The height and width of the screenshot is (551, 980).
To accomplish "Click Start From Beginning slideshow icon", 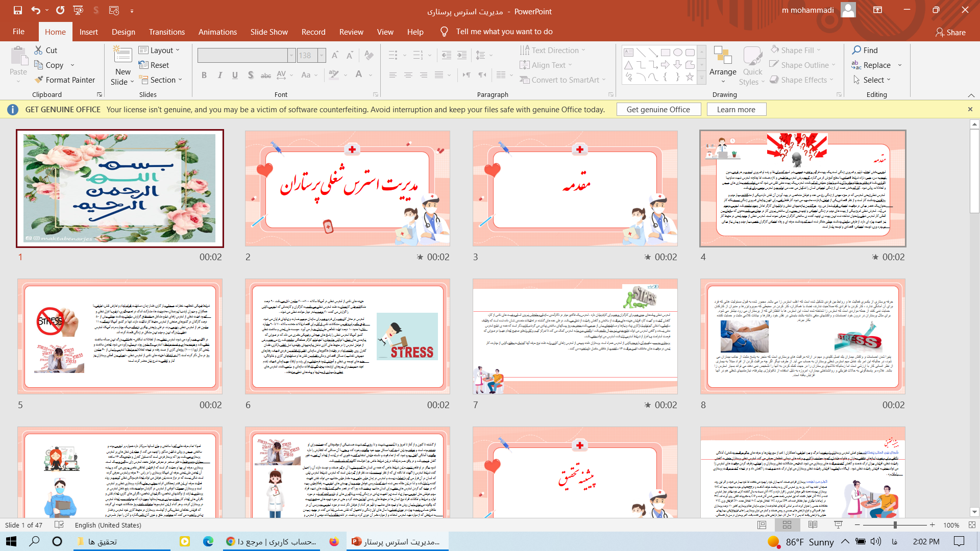I will point(78,10).
